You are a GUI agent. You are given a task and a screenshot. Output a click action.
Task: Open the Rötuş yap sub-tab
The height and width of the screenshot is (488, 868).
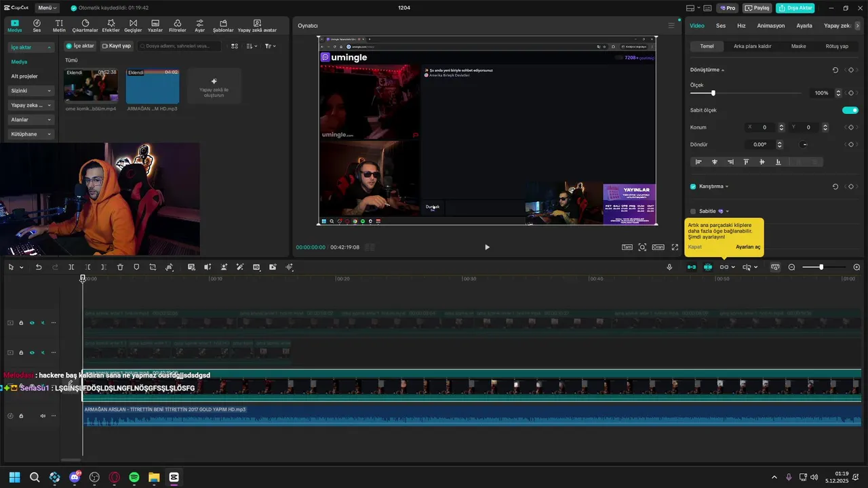(x=837, y=46)
